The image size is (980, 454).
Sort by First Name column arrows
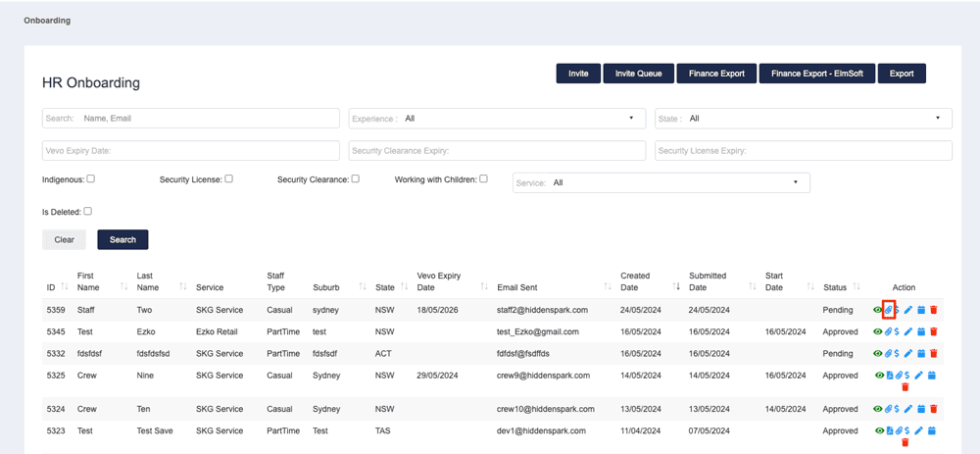pos(123,286)
